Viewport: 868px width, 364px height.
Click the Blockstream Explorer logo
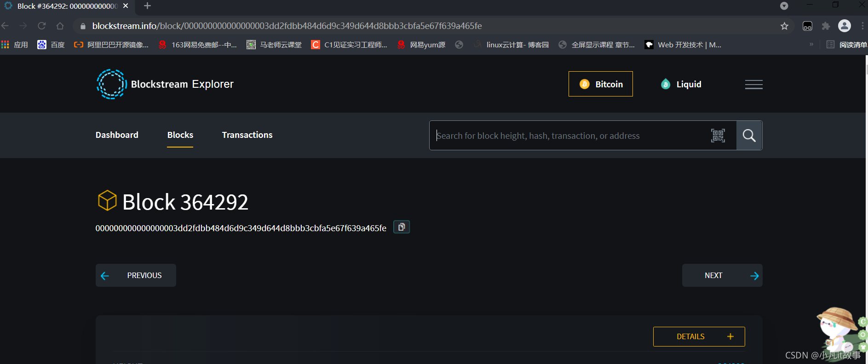[x=165, y=84]
